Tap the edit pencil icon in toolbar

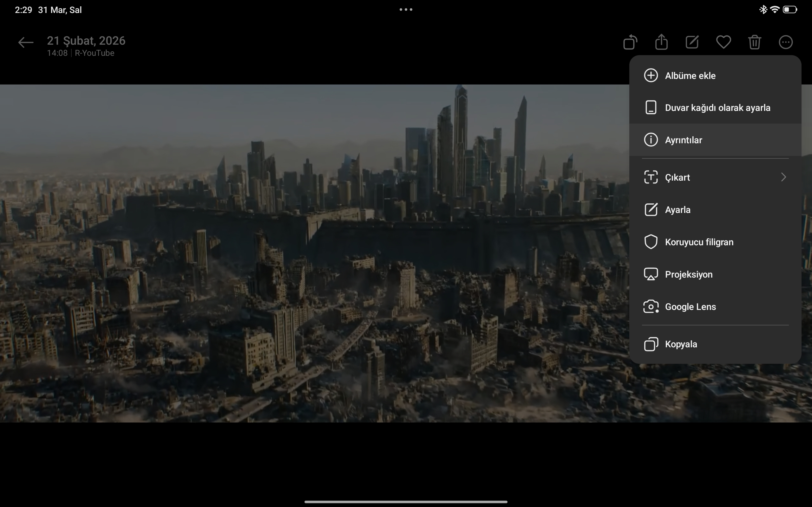(692, 42)
